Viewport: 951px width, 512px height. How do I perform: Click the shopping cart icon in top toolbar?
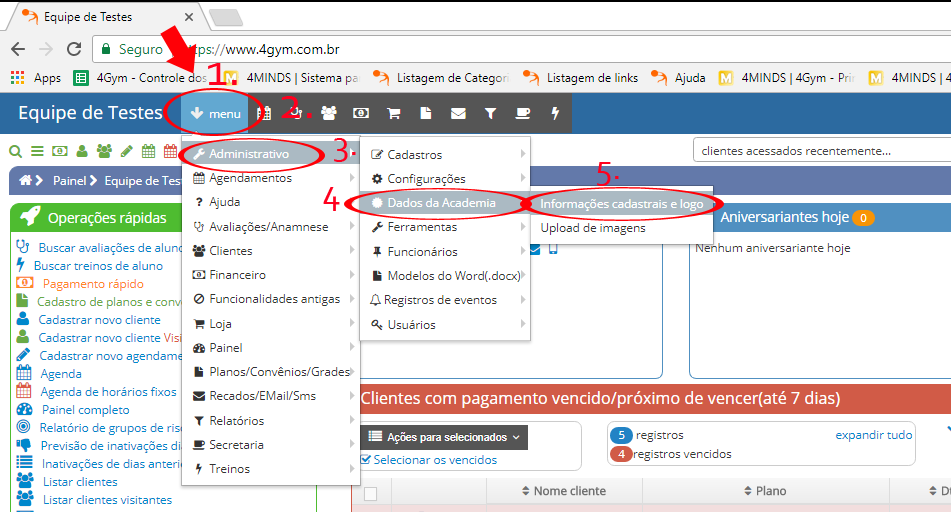(x=394, y=113)
